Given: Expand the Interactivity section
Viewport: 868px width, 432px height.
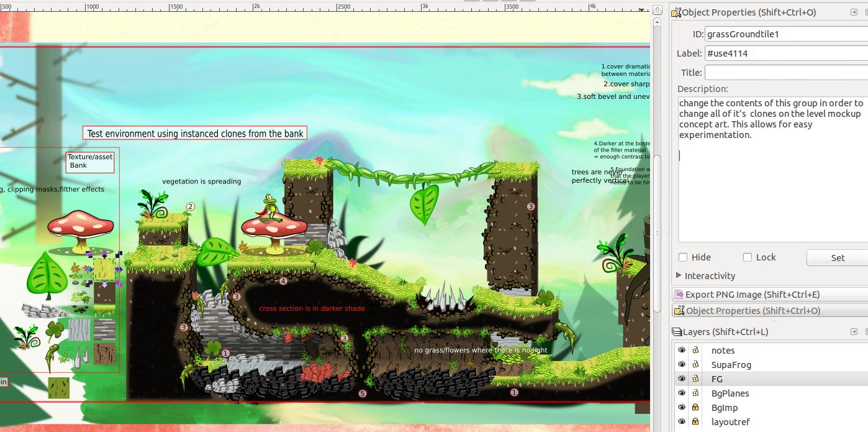Looking at the screenshot, I should 679,275.
